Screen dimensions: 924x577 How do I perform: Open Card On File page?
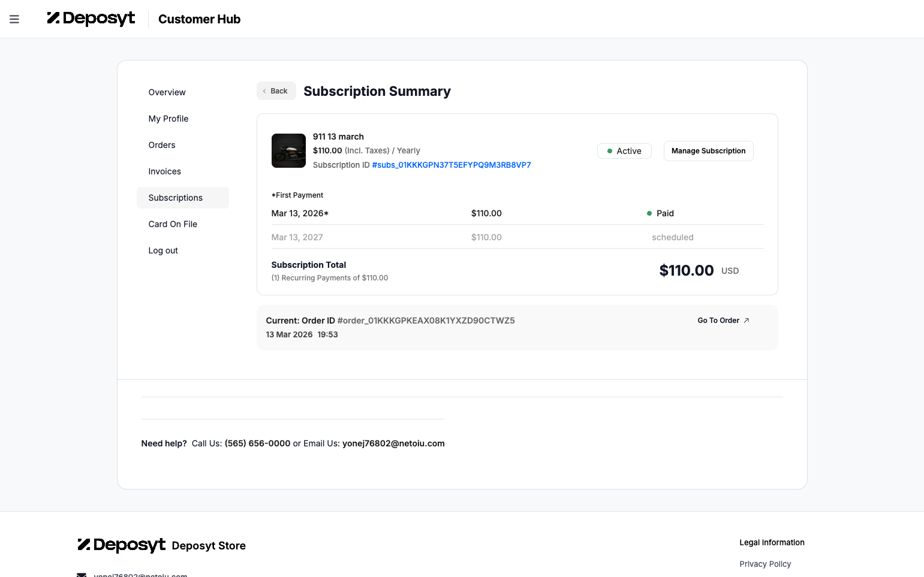coord(183,224)
